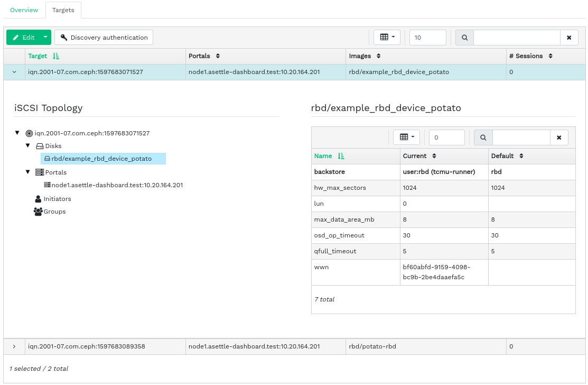
Task: Select the Initiators user icon
Action: [x=38, y=199]
